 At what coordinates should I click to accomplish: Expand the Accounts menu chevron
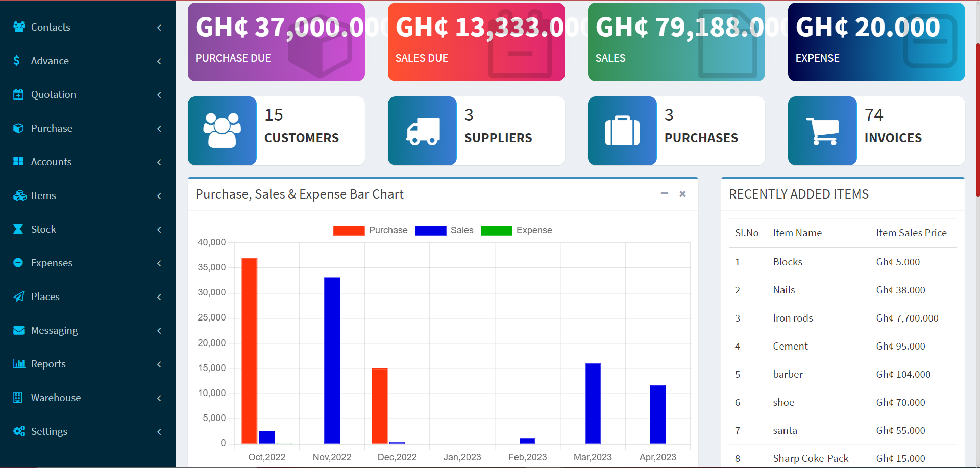(x=159, y=162)
